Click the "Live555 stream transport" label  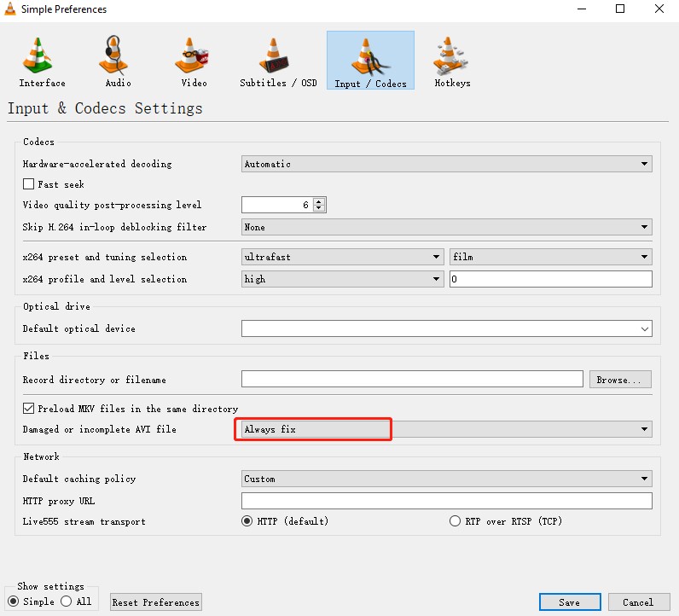click(84, 521)
